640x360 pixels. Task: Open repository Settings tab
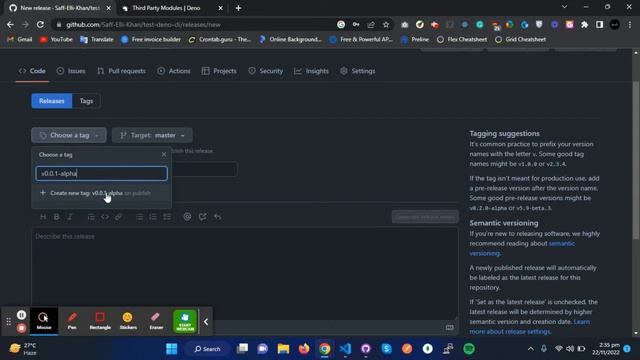pyautogui.click(x=358, y=71)
